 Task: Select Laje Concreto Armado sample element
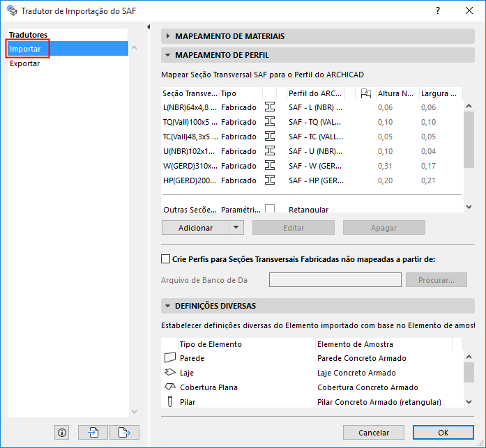(x=356, y=373)
